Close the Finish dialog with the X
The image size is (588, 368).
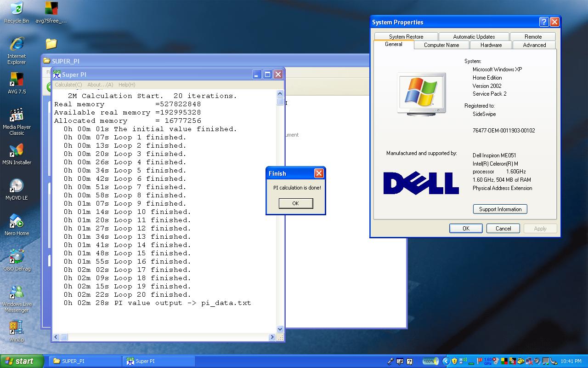[319, 173]
